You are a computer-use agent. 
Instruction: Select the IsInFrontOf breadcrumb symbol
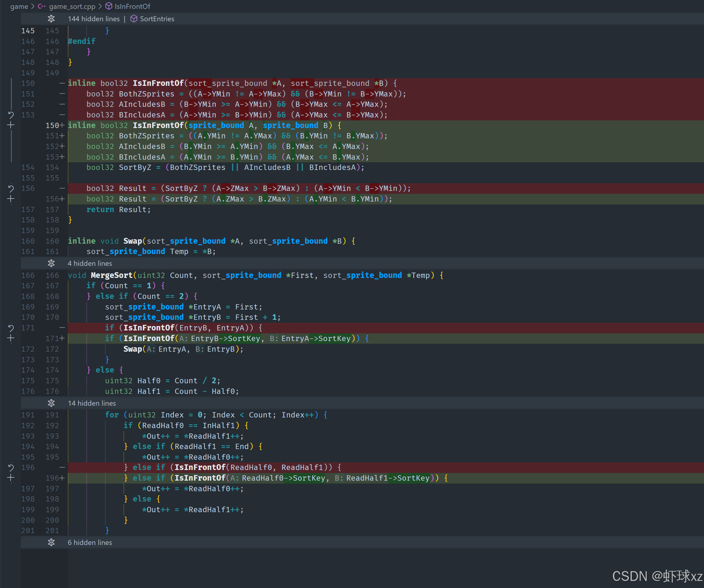[132, 6]
